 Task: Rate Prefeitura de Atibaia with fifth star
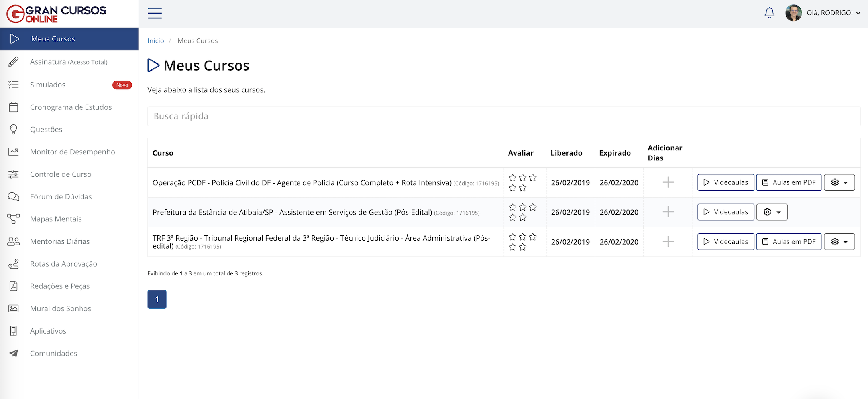point(523,217)
